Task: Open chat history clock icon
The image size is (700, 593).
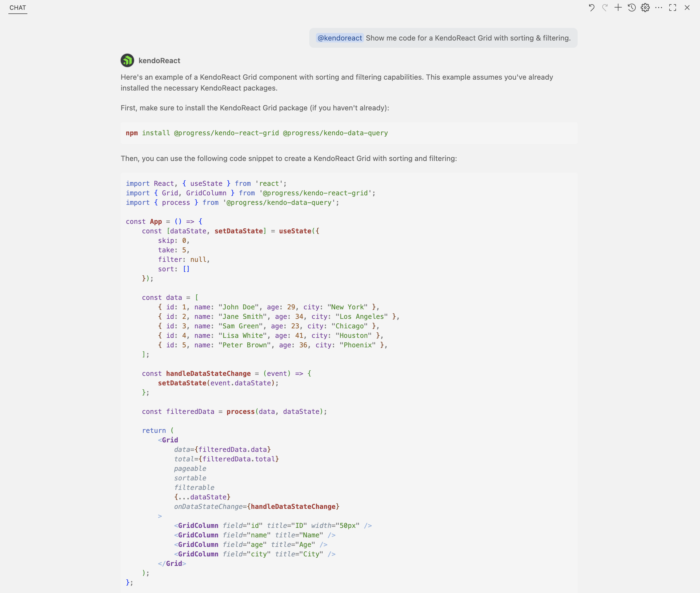Action: tap(632, 8)
